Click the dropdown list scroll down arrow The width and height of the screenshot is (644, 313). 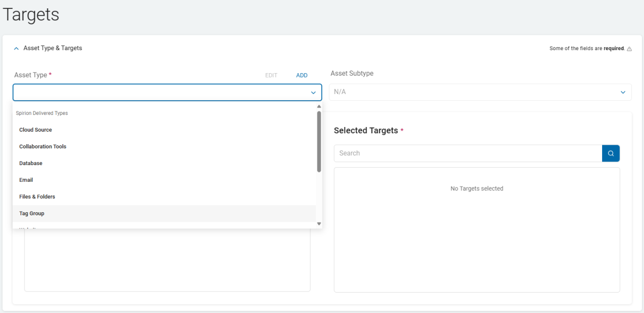point(319,224)
